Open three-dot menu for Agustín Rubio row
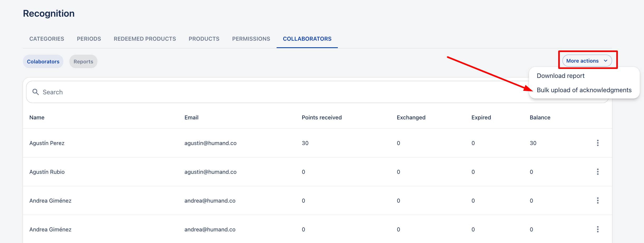Image resolution: width=644 pixels, height=243 pixels. 598,172
